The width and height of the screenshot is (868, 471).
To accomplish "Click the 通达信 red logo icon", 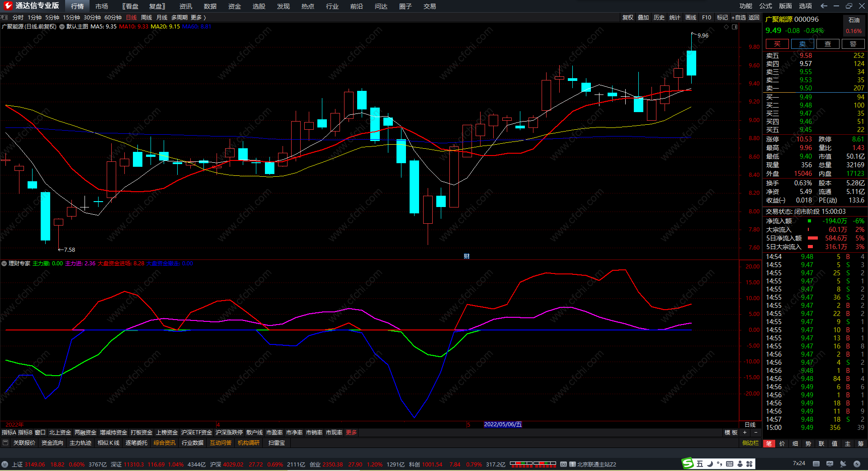I will pos(8,6).
